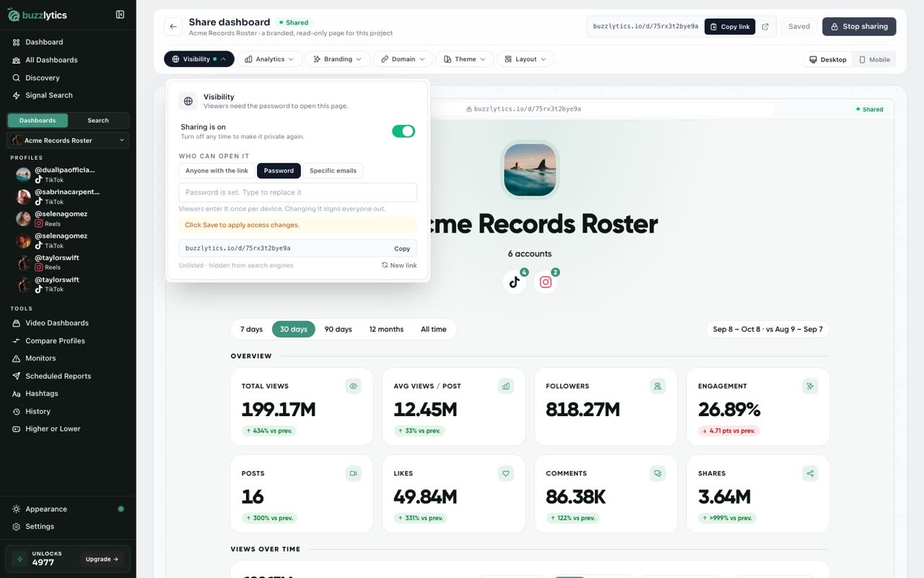Click the people icon on Followers card
924x578 pixels.
tap(658, 387)
